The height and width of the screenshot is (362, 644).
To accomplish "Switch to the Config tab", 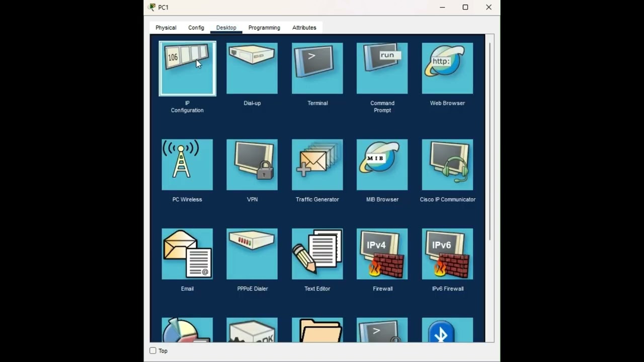I will pos(196,28).
